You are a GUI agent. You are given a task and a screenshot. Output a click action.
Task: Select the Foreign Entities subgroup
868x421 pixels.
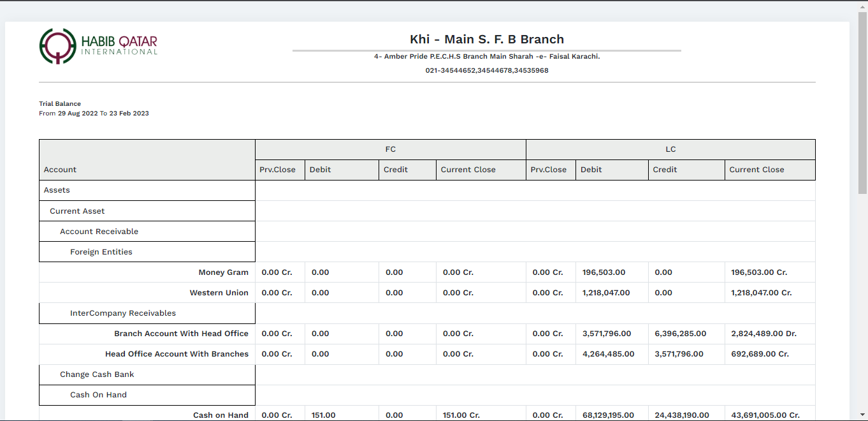click(x=101, y=252)
